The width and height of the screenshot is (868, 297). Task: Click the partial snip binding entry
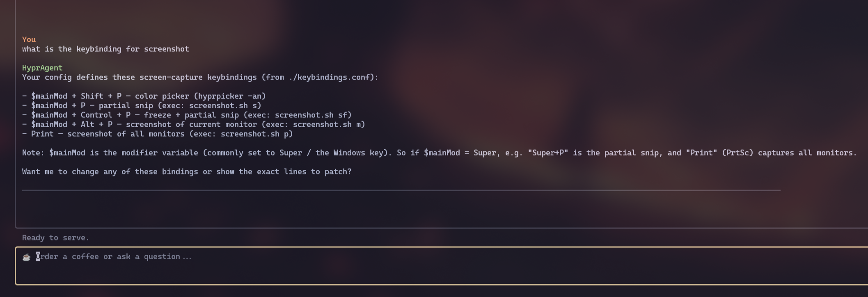tap(142, 105)
